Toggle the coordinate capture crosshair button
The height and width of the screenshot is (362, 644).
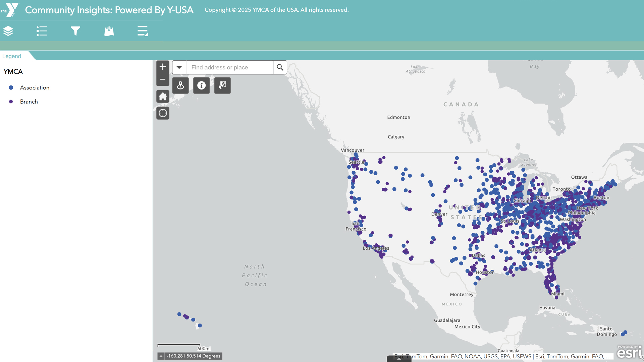161,356
